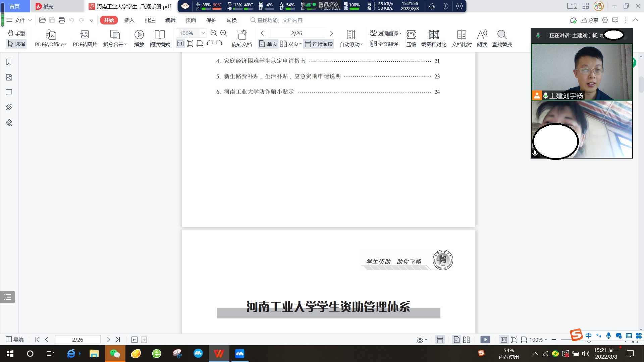Open the status bar 100% zoom dropdown
Screen dimensions: 644x362
pos(538,340)
